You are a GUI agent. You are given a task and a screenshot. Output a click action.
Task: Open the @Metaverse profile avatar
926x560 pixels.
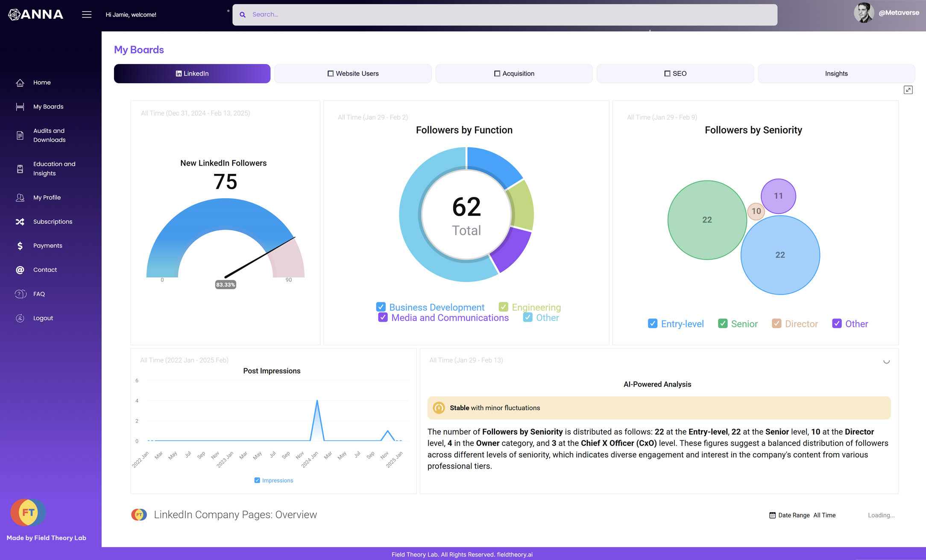pyautogui.click(x=863, y=13)
